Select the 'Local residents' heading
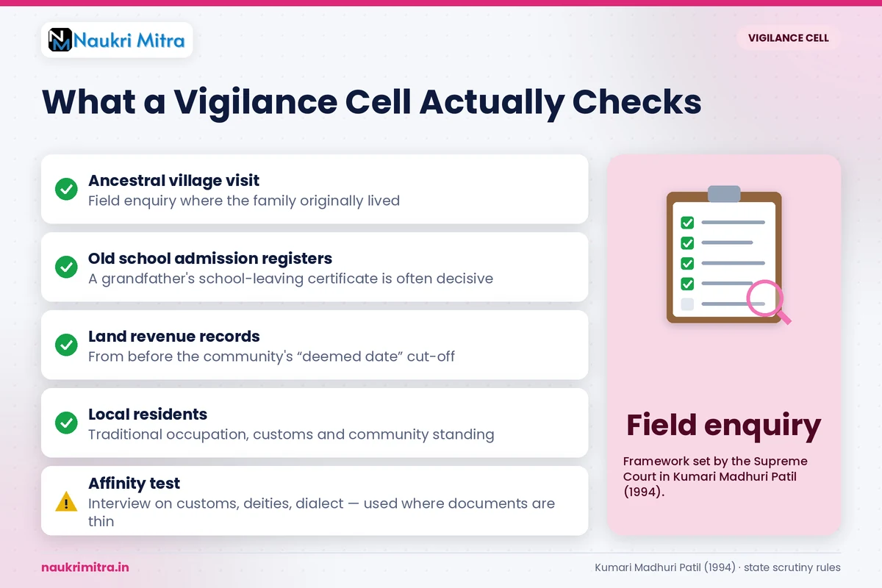Image resolution: width=882 pixels, height=588 pixels. pyautogui.click(x=148, y=414)
